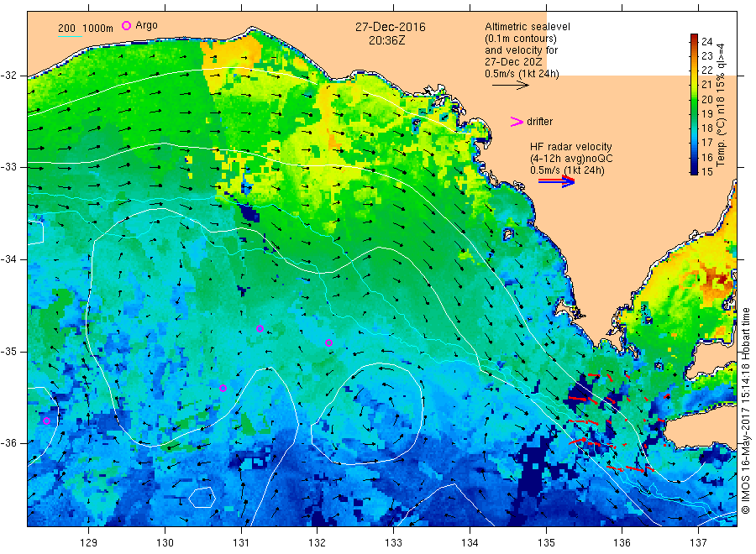Click the small closed contour near 130.5E, 36.6S
Viewport: 756px width, 554px height.
(202, 497)
